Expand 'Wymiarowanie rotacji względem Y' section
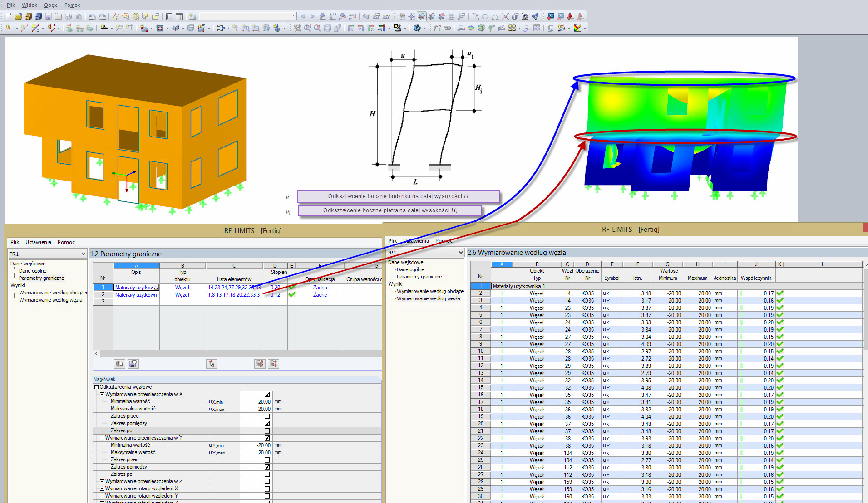 (102, 496)
